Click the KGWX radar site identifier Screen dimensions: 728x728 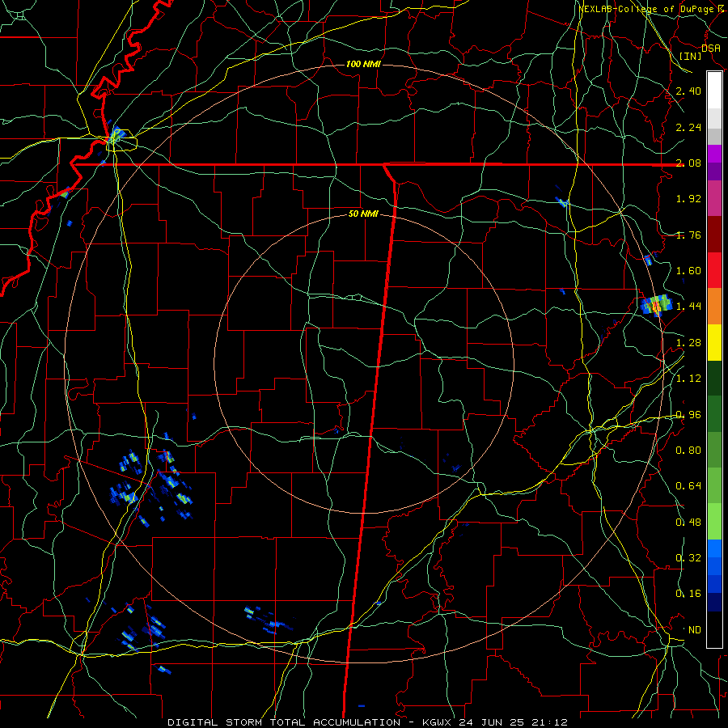pos(438,722)
